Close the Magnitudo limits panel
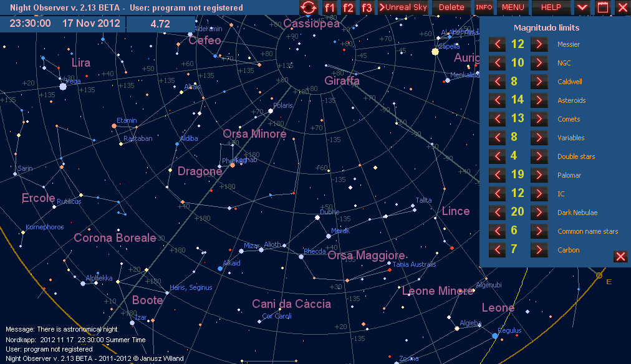The image size is (631, 364). pyautogui.click(x=620, y=256)
